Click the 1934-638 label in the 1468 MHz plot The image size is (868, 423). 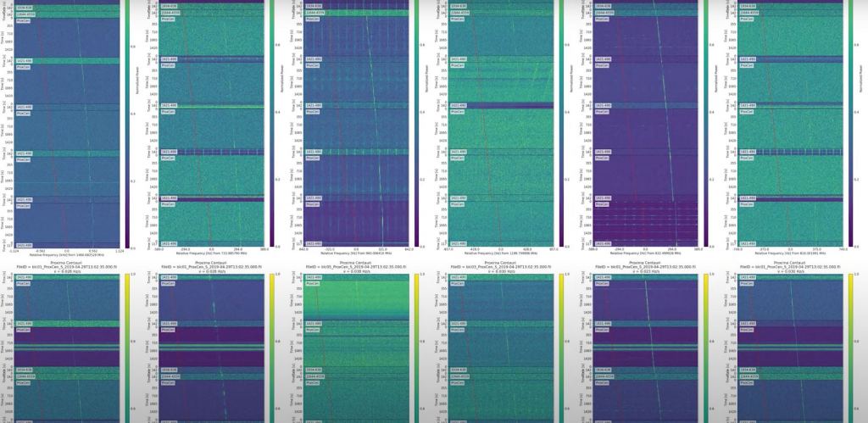[x=25, y=6]
